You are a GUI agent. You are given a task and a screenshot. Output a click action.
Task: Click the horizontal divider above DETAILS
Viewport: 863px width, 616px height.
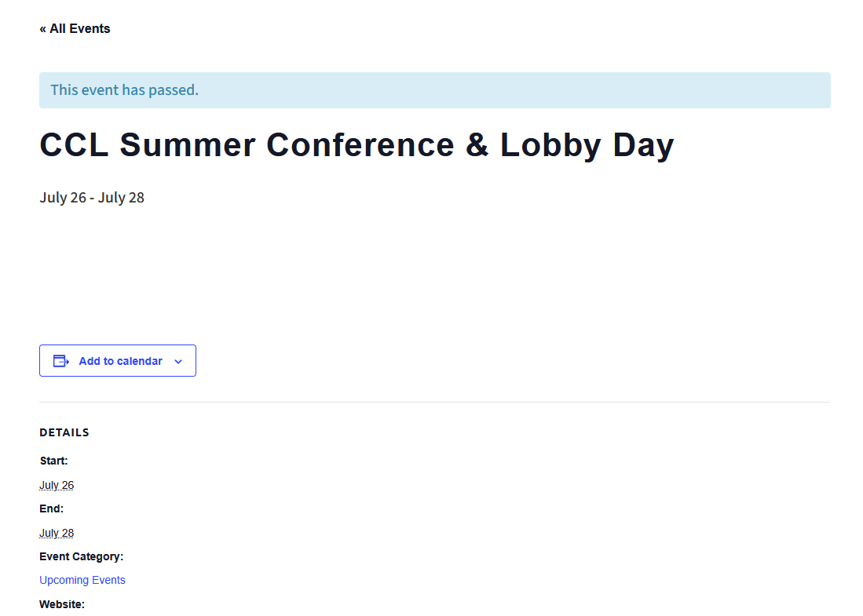pyautogui.click(x=435, y=402)
